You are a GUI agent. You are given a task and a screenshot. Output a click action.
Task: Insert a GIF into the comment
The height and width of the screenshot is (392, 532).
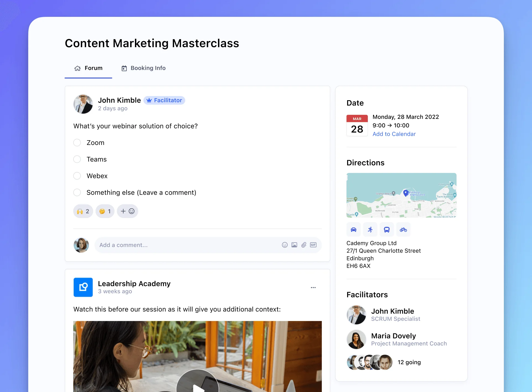click(x=313, y=245)
